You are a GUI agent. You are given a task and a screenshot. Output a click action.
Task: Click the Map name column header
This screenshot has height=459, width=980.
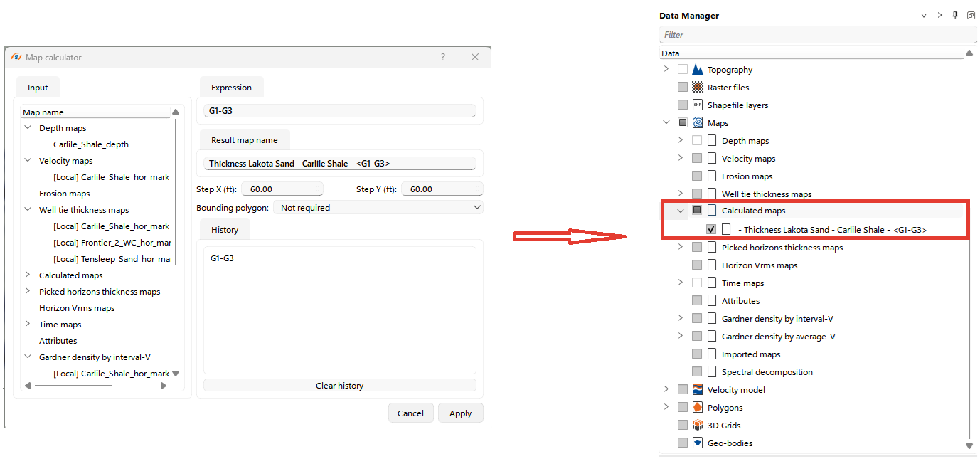pos(96,112)
